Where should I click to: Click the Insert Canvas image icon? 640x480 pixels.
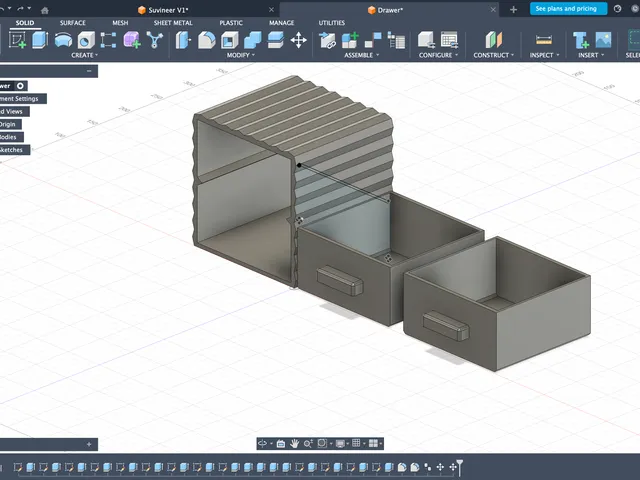pyautogui.click(x=603, y=40)
